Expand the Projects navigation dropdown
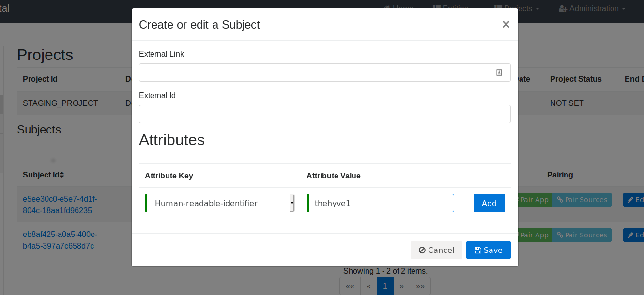The height and width of the screenshot is (295, 644). [518, 9]
